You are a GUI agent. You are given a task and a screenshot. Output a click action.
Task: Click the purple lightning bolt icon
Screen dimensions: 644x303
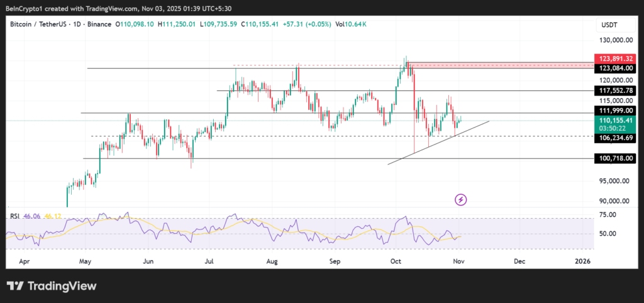460,200
